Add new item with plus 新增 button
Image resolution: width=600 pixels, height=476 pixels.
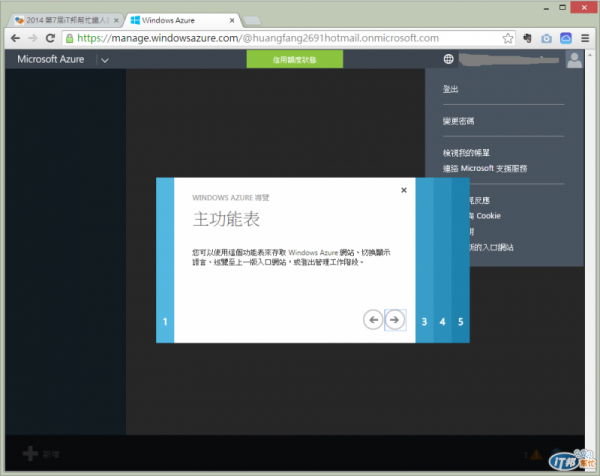41,454
